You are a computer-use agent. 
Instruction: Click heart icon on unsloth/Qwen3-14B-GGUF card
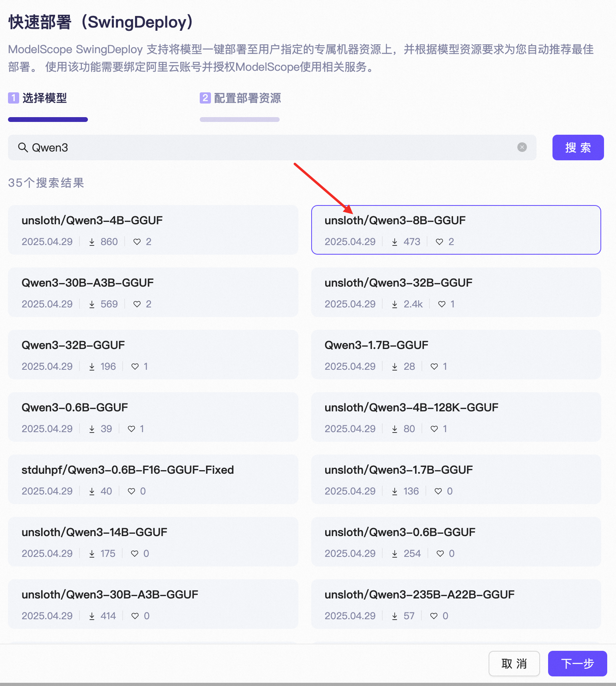tap(135, 554)
